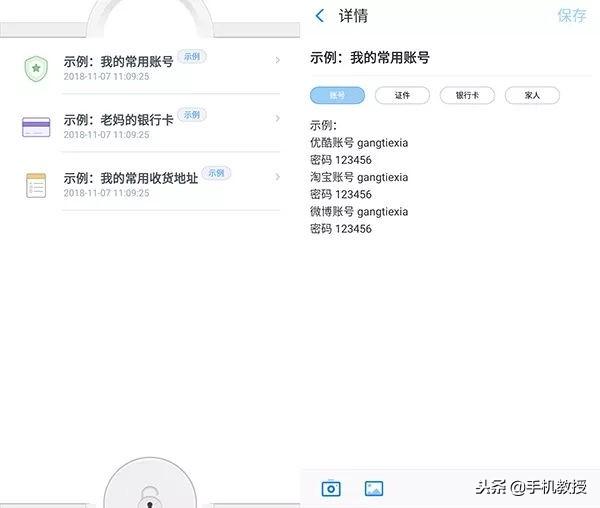Tap timestamp under 我的常用账号 entry
The width and height of the screenshot is (600, 508).
pyautogui.click(x=106, y=77)
